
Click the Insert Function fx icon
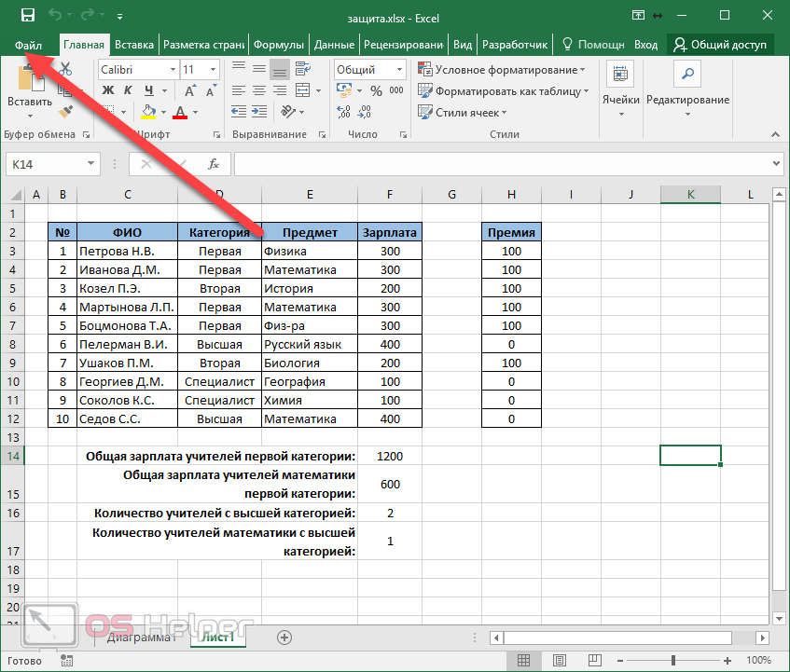(214, 164)
